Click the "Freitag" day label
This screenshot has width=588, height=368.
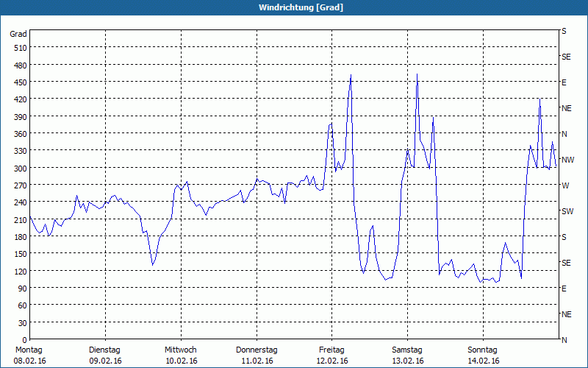coord(331,350)
